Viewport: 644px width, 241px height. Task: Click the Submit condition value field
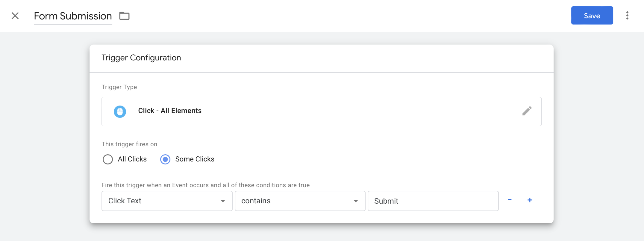click(x=433, y=201)
